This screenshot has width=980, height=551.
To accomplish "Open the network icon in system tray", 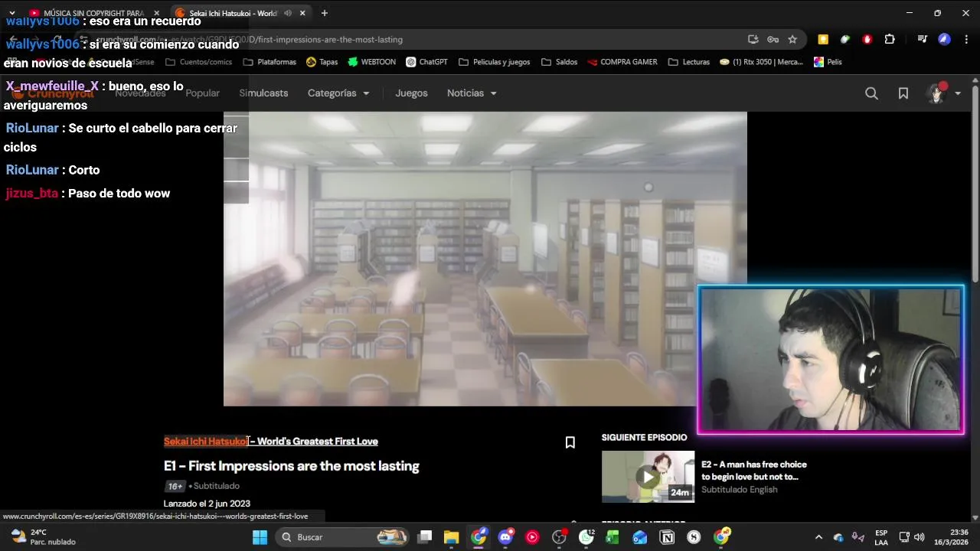I will pos(904,537).
